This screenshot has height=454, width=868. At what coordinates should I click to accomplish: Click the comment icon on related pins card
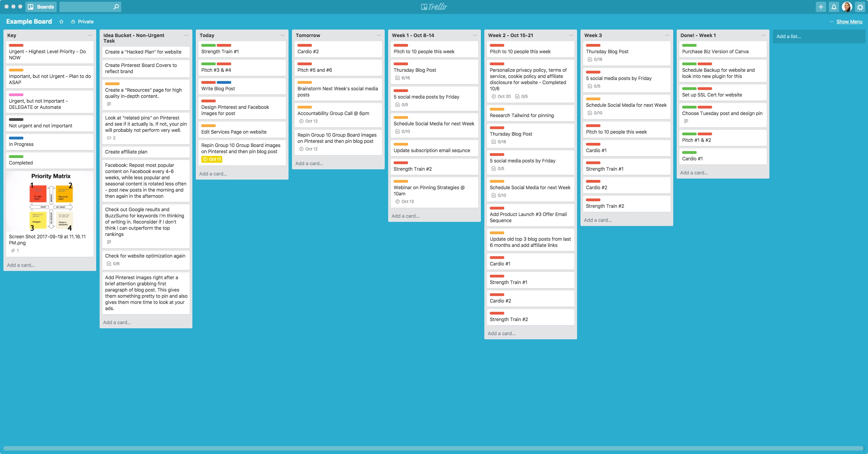pyautogui.click(x=109, y=138)
